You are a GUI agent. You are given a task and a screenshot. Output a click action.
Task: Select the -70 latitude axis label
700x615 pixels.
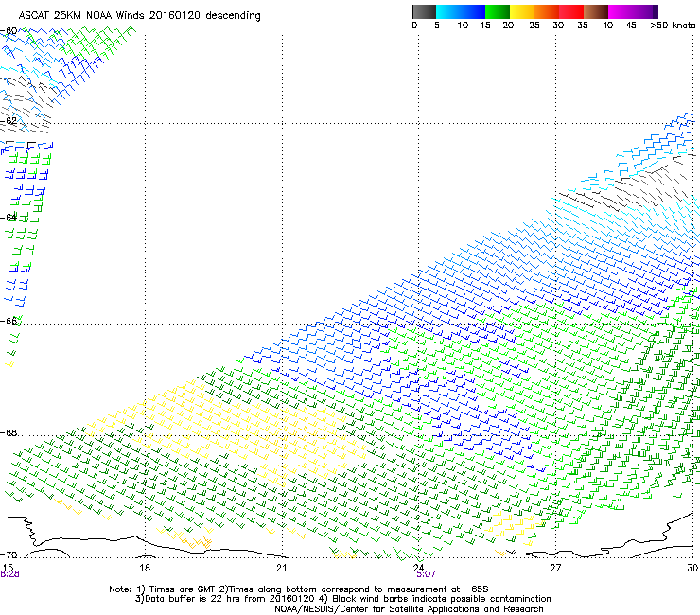click(x=9, y=555)
